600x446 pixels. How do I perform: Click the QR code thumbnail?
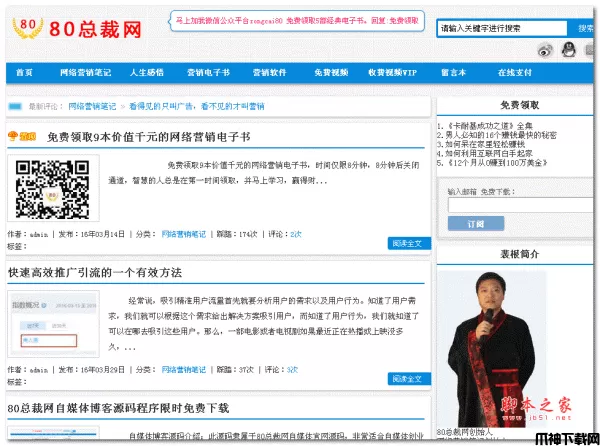tap(53, 188)
